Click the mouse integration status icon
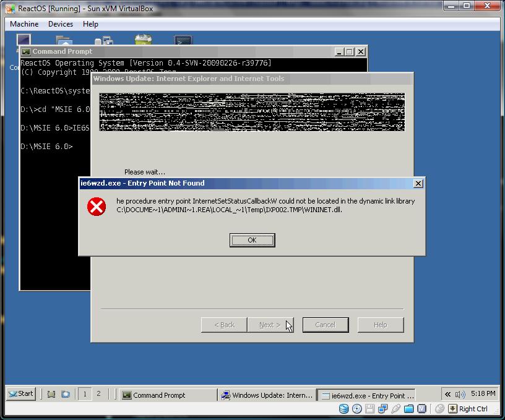This screenshot has height=420, width=505. [x=439, y=409]
